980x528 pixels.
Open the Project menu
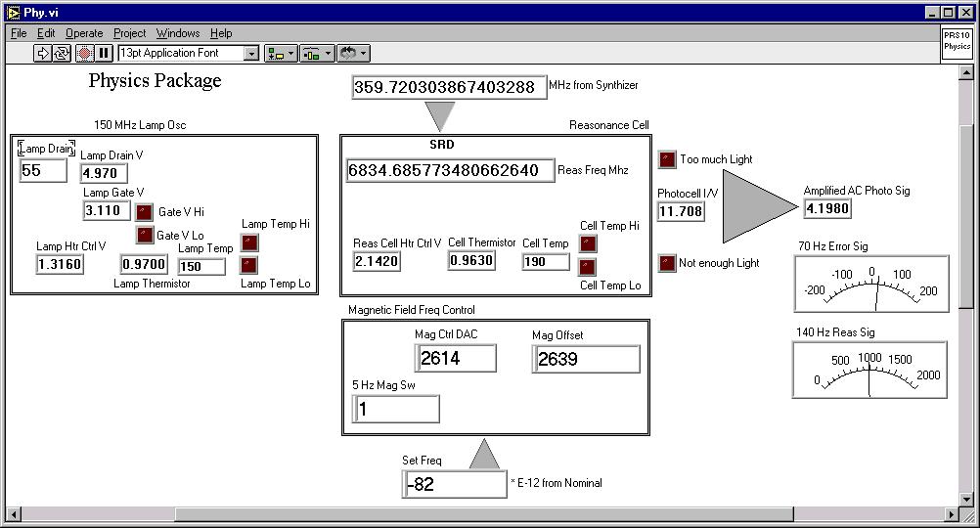click(129, 33)
